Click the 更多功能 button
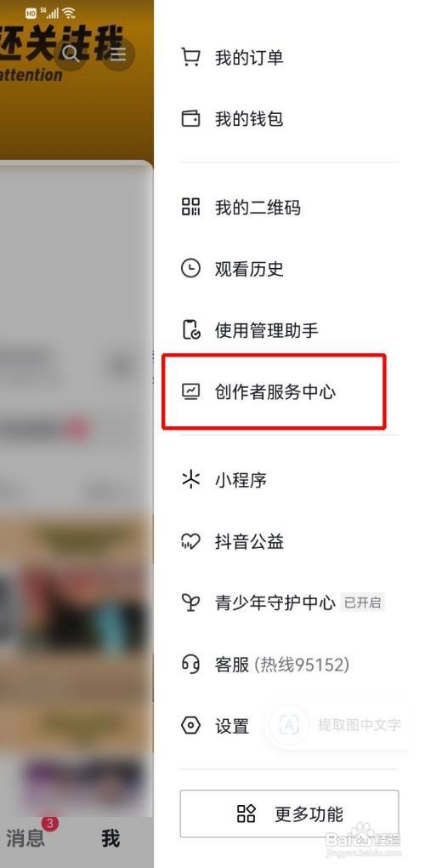 [289, 814]
